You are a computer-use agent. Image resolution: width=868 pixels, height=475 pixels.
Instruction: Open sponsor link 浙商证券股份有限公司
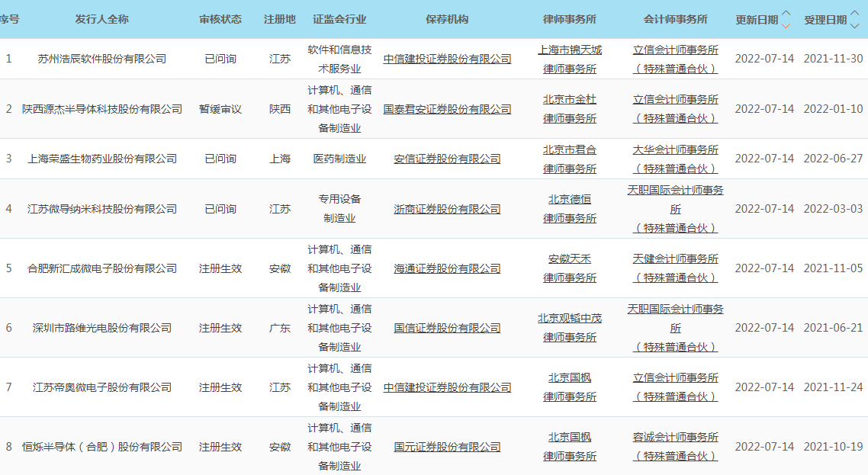pyautogui.click(x=447, y=209)
